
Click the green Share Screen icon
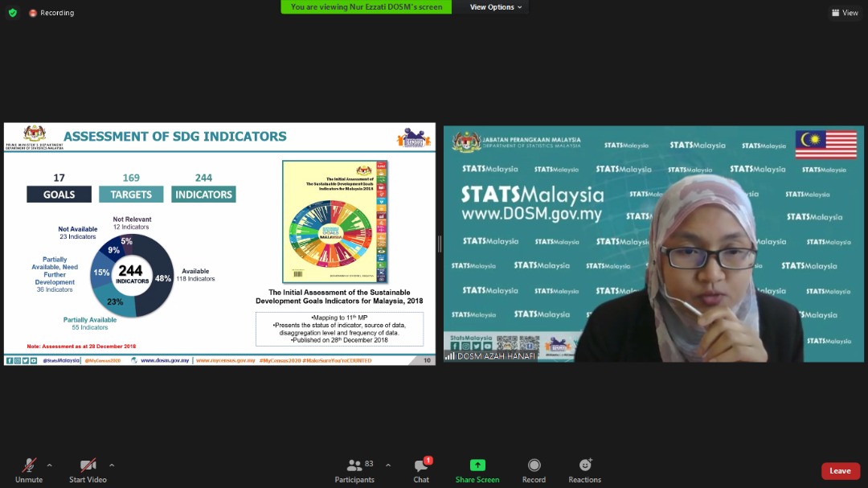click(x=477, y=465)
